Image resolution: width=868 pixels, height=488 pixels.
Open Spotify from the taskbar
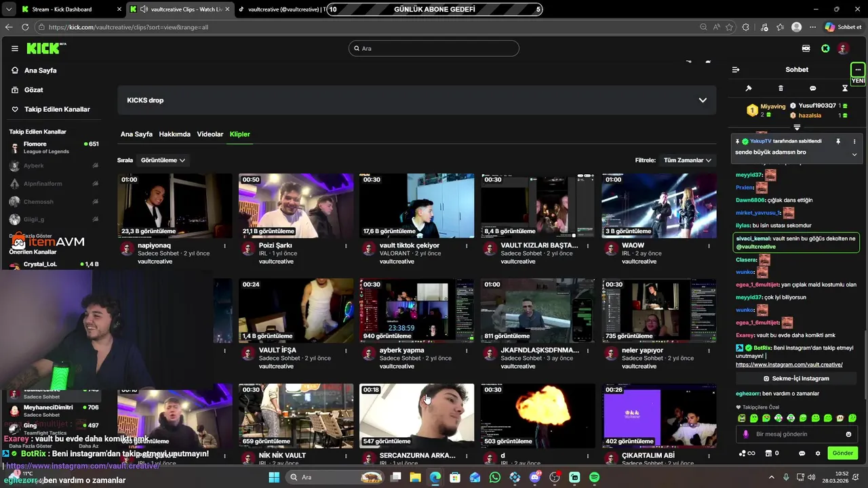tap(594, 477)
